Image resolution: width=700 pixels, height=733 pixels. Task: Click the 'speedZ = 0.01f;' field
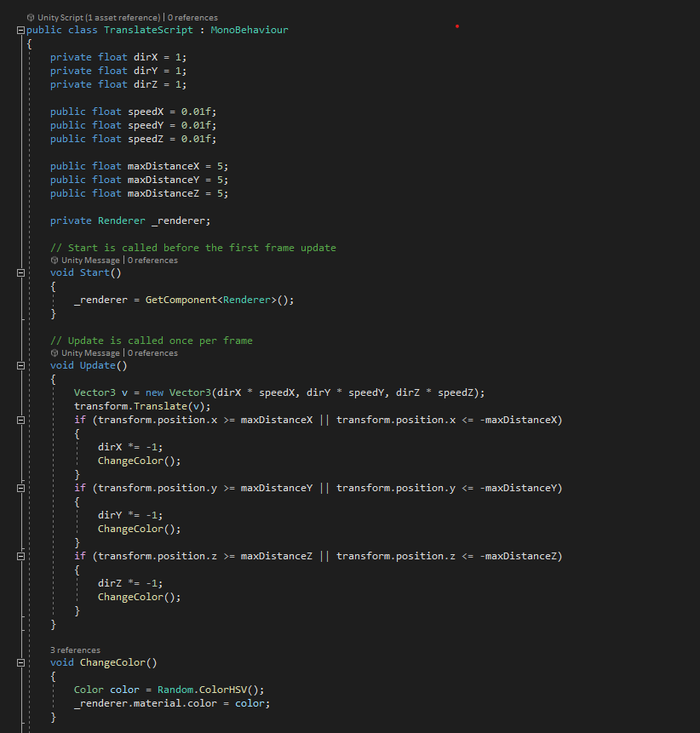click(172, 139)
